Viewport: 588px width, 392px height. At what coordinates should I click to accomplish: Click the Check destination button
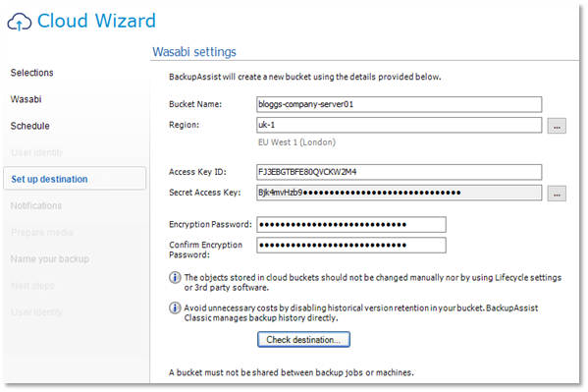pyautogui.click(x=303, y=339)
